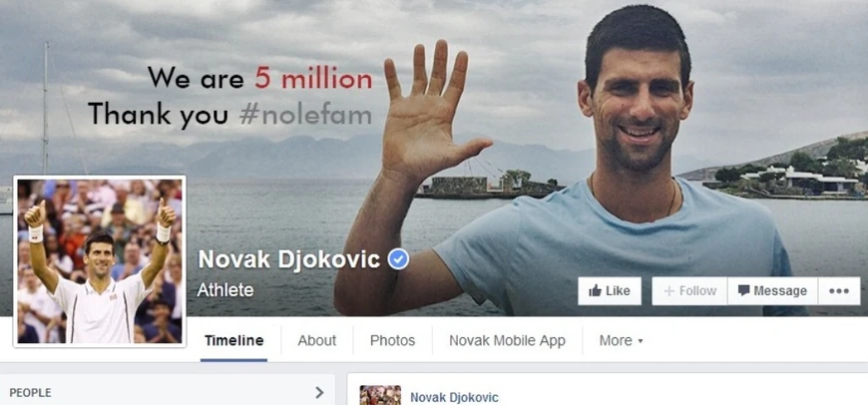Viewport: 868px width, 405px height.
Task: Open the Message button with chat icon
Action: click(772, 291)
